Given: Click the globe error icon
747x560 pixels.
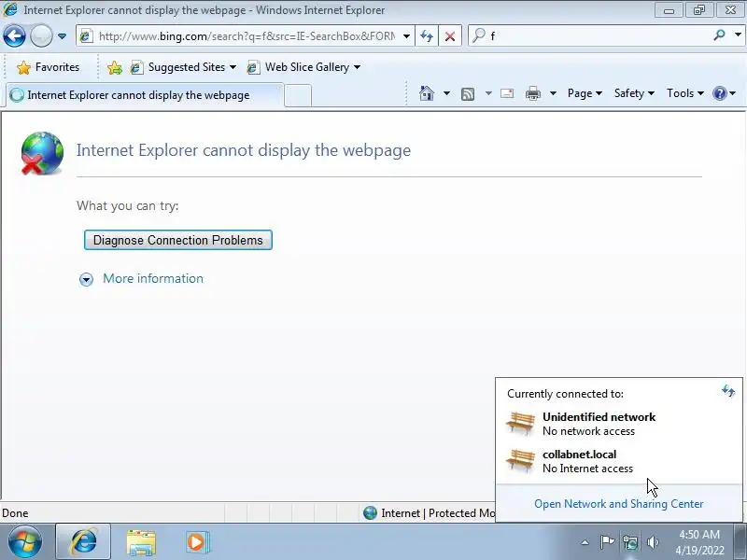Looking at the screenshot, I should pyautogui.click(x=42, y=153).
